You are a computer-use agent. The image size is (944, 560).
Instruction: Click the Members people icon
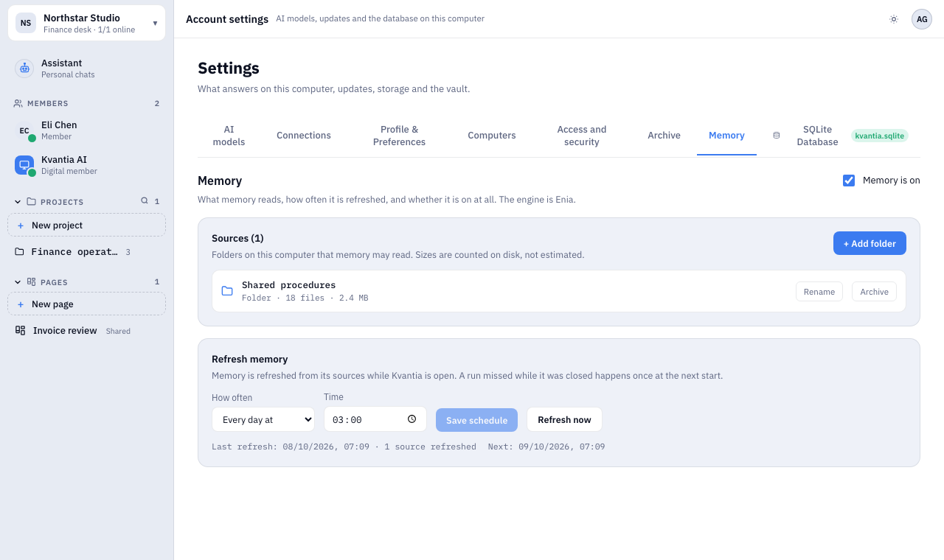tap(18, 103)
